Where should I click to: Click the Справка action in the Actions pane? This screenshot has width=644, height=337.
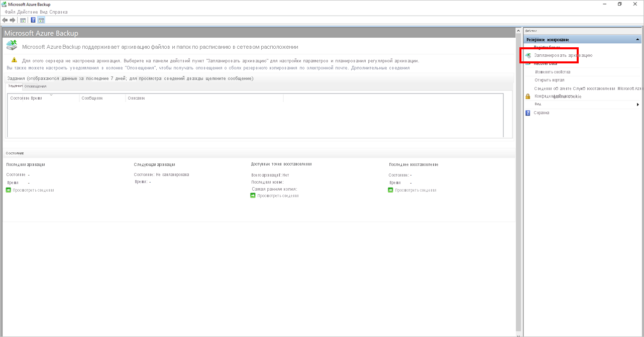pyautogui.click(x=542, y=113)
